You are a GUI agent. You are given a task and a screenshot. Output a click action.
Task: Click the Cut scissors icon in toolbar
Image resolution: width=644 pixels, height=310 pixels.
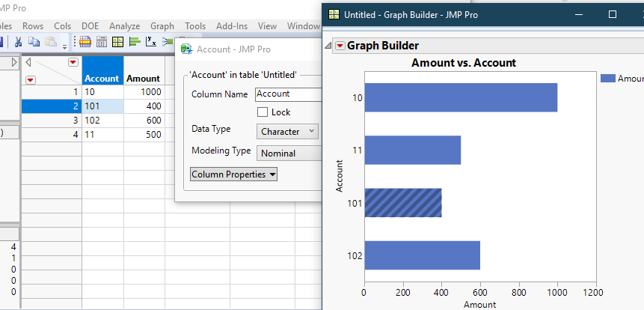point(19,42)
